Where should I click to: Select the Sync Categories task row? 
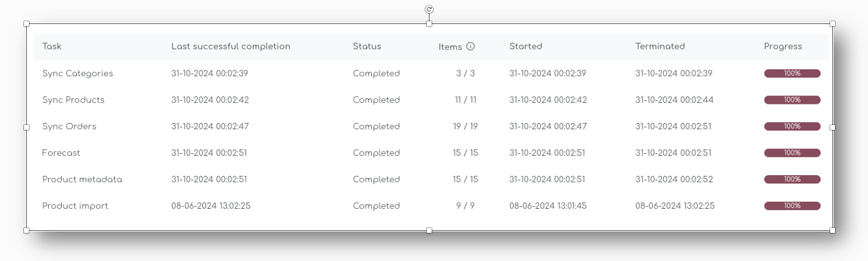click(433, 73)
